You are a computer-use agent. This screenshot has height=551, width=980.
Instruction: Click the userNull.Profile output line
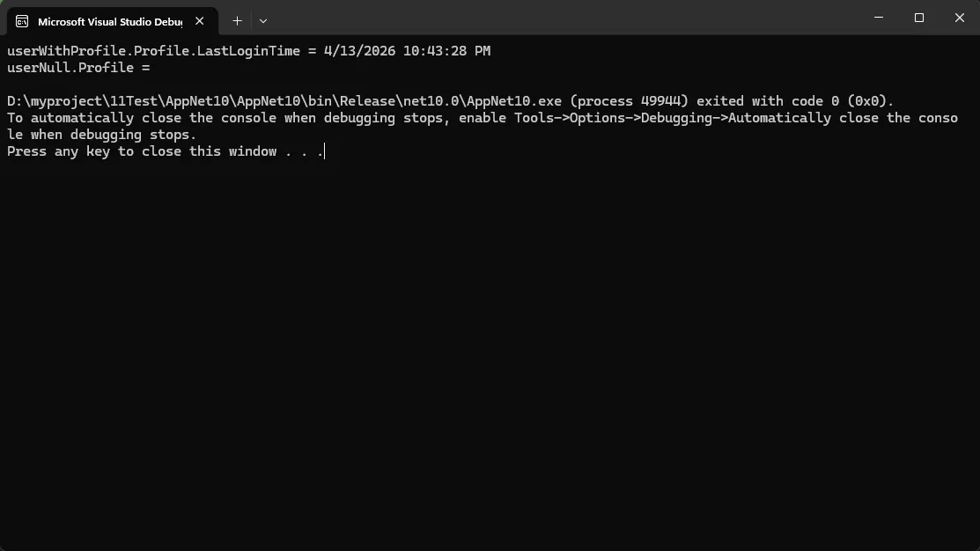point(78,68)
